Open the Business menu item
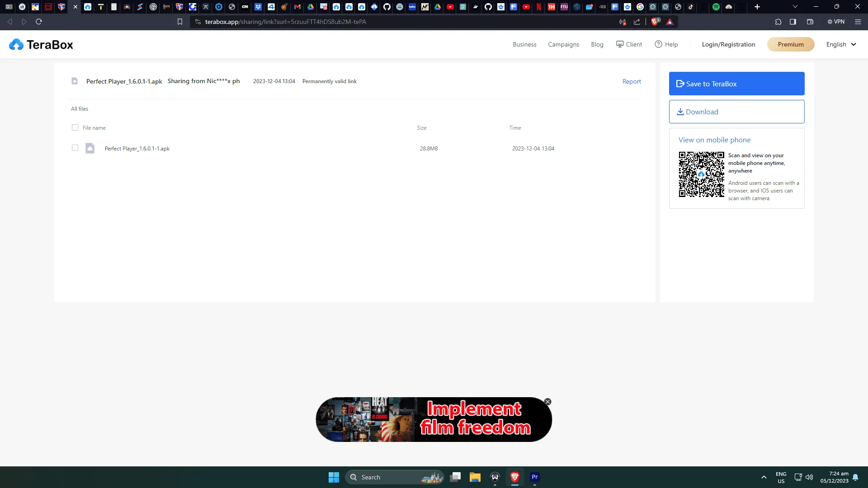The image size is (868, 488). (524, 44)
